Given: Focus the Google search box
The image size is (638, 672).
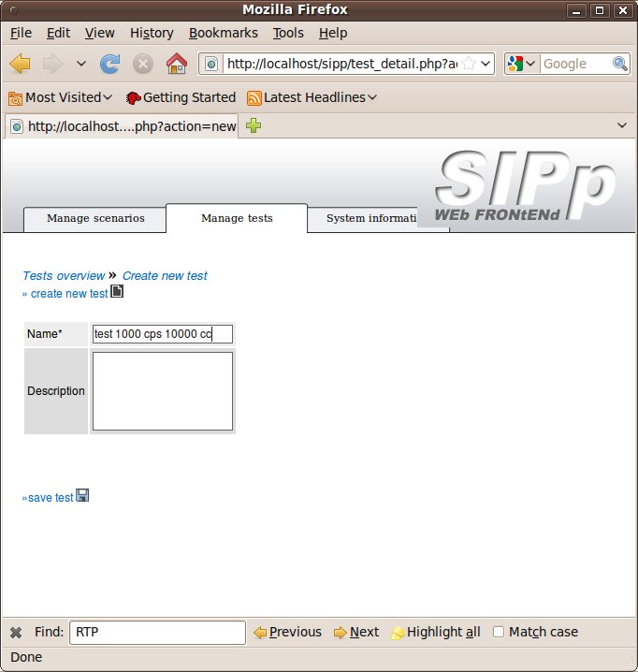Looking at the screenshot, I should (x=576, y=64).
